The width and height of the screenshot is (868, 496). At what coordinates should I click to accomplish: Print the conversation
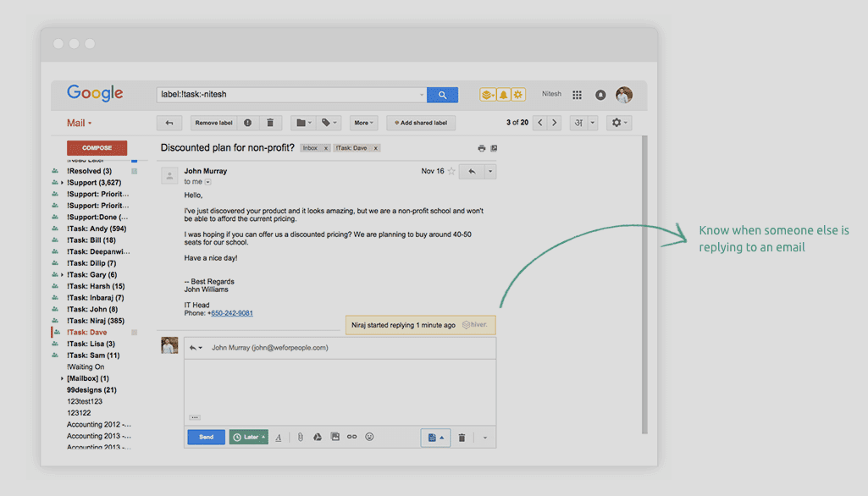482,148
